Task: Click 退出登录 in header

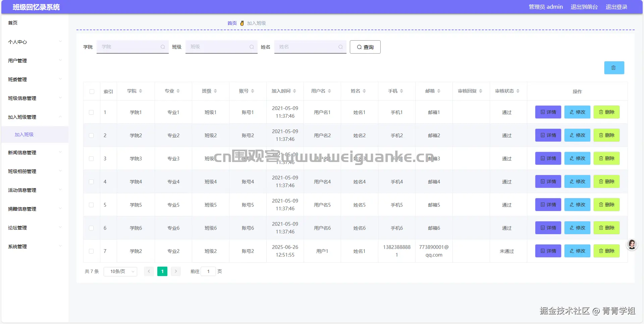Action: pyautogui.click(x=616, y=7)
